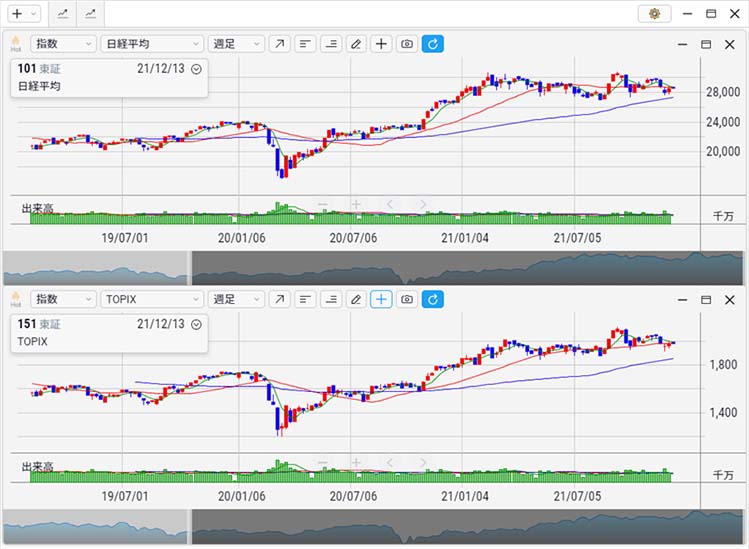Click the 101 東証 code in 日経平均 info box

coord(39,69)
